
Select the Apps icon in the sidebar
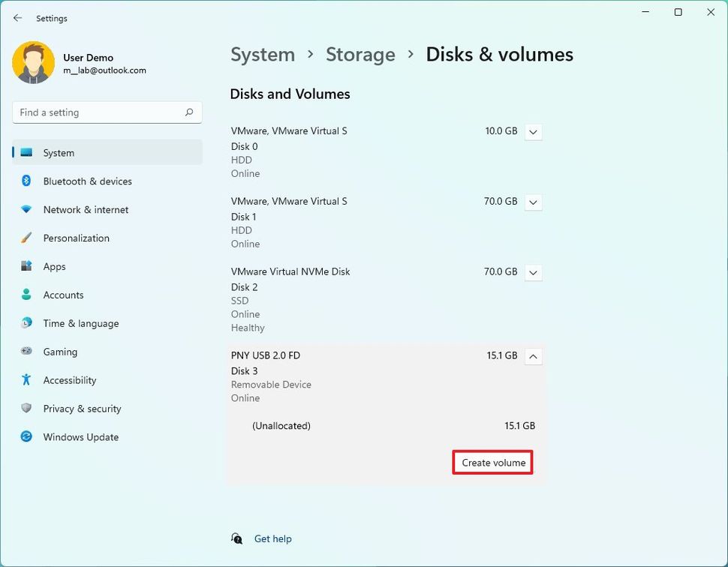(26, 266)
